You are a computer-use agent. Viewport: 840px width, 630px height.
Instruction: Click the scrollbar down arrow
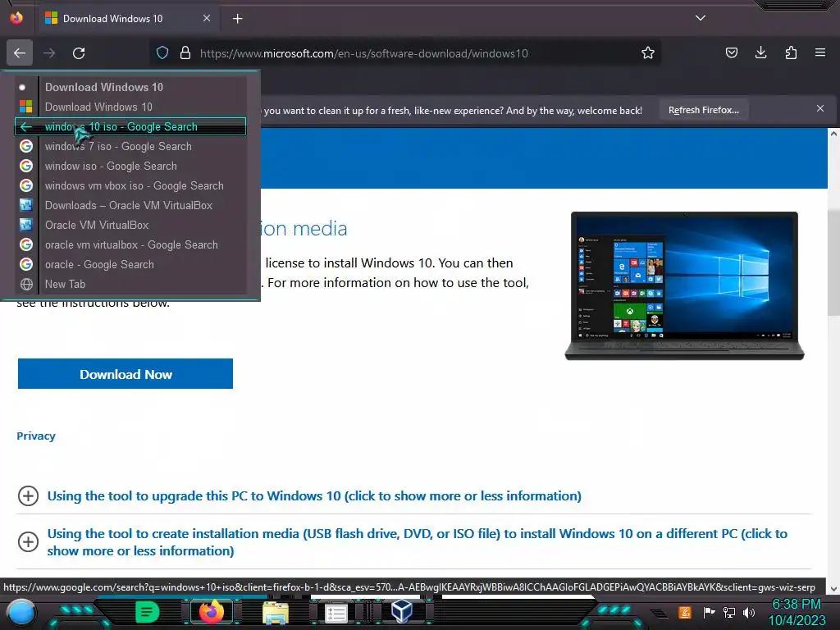click(833, 589)
